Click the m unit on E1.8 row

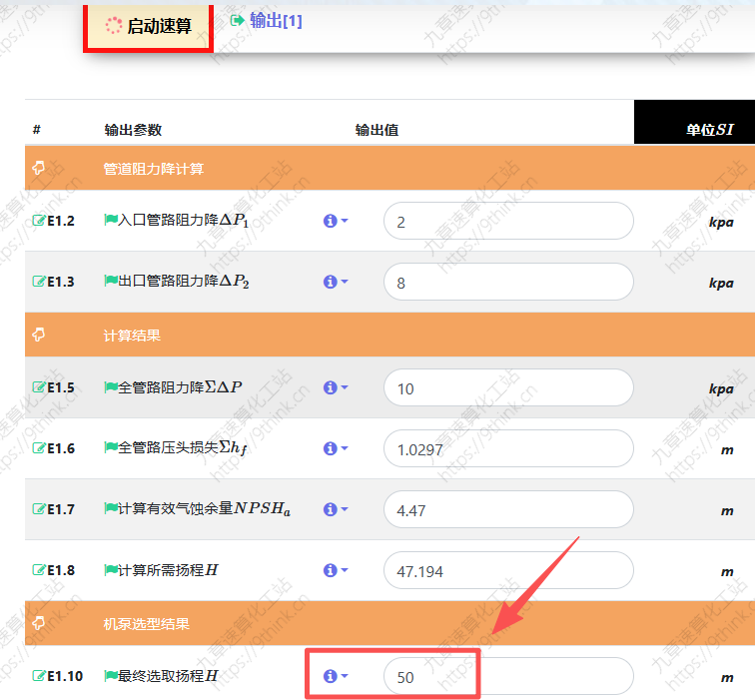[727, 572]
